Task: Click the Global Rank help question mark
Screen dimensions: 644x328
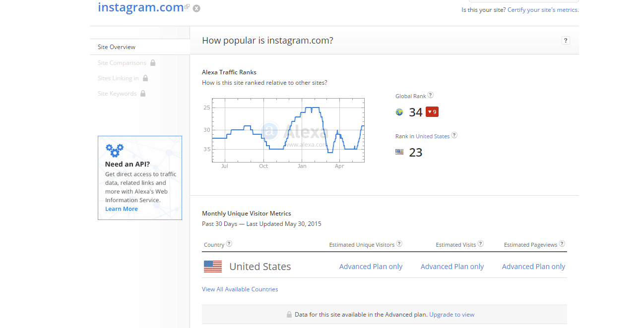Action: tap(431, 95)
